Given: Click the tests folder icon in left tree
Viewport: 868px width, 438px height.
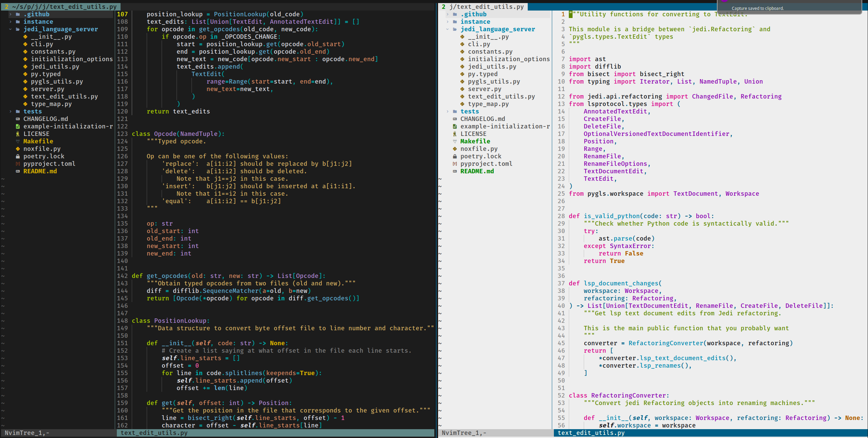Looking at the screenshot, I should tap(18, 111).
